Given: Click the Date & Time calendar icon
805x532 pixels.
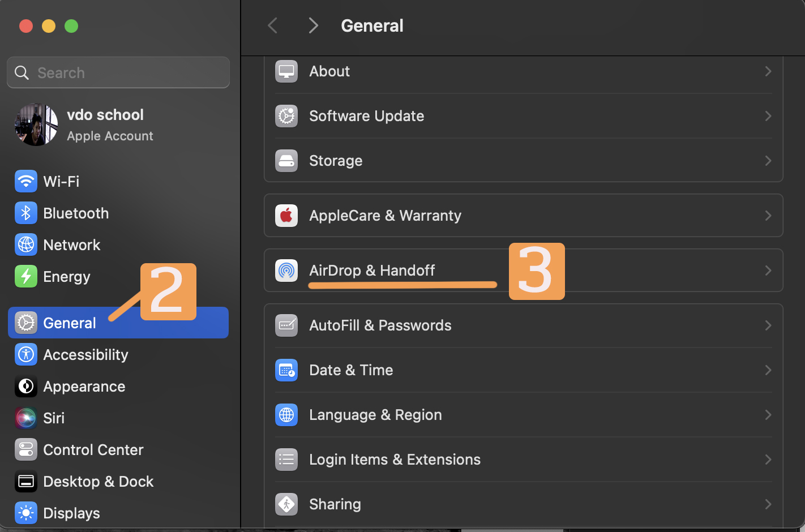Looking at the screenshot, I should [x=286, y=370].
